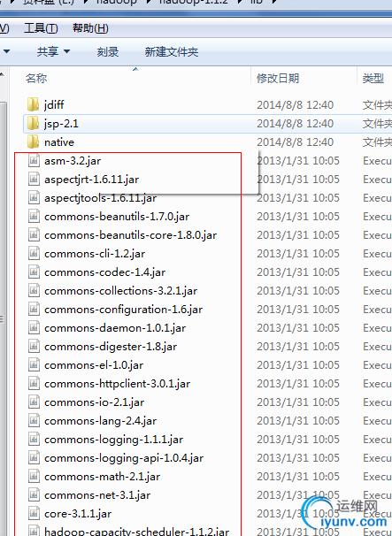The height and width of the screenshot is (536, 392).
Task: Open the 工具(T) menu
Action: coord(41,28)
